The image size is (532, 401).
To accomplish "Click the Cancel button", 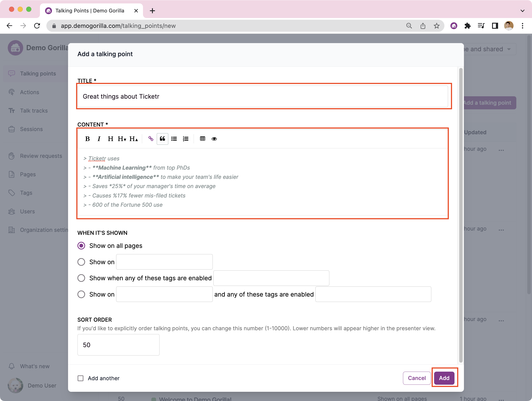I will tap(416, 378).
